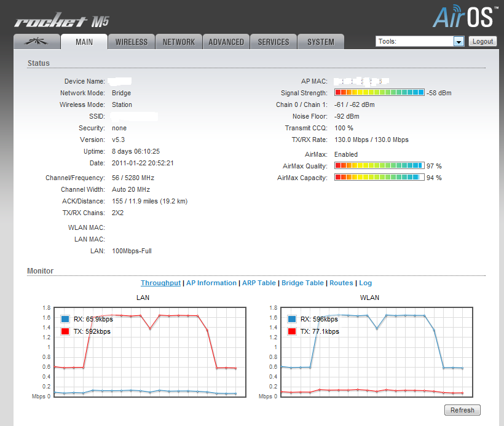Select 'TX: 77.1kbps' in WLAN legend
This screenshot has width=504, height=426.
pos(320,331)
